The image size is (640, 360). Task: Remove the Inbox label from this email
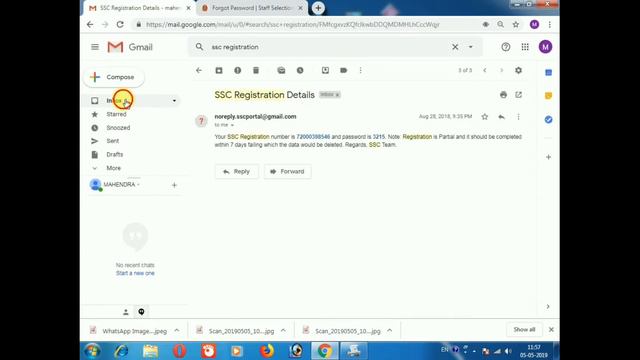click(338, 95)
